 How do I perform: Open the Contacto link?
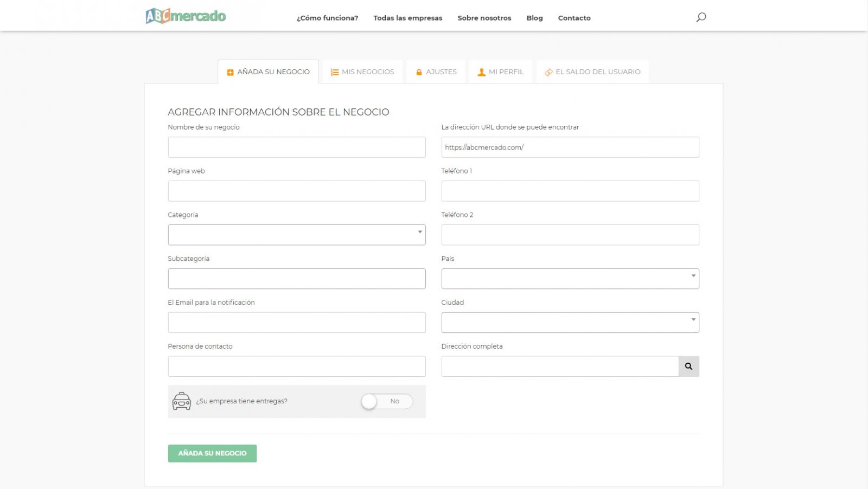(x=574, y=18)
